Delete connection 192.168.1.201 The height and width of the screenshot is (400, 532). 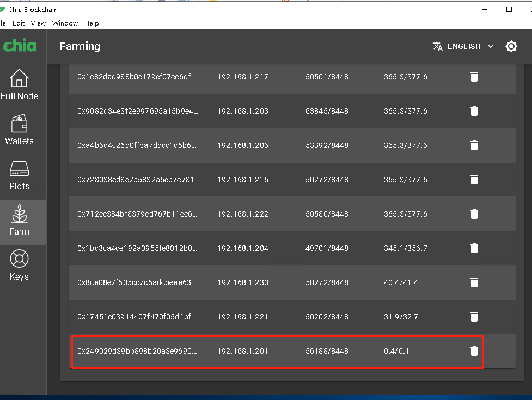tap(474, 351)
